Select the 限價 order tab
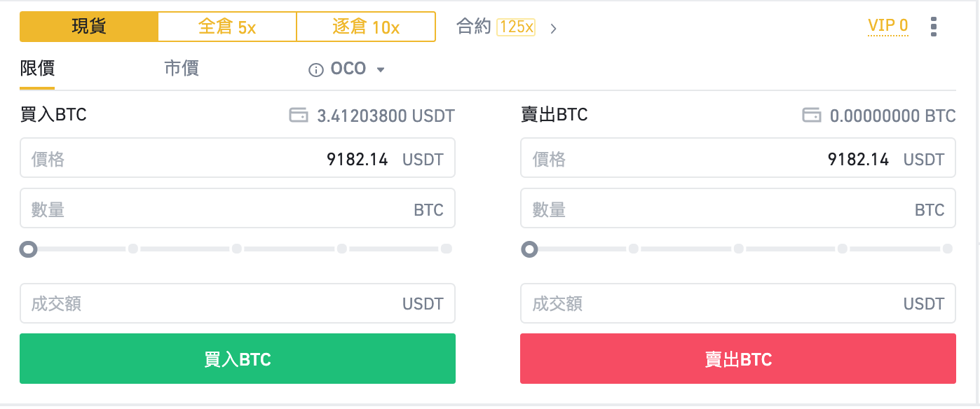The image size is (980, 409). pyautogui.click(x=36, y=68)
